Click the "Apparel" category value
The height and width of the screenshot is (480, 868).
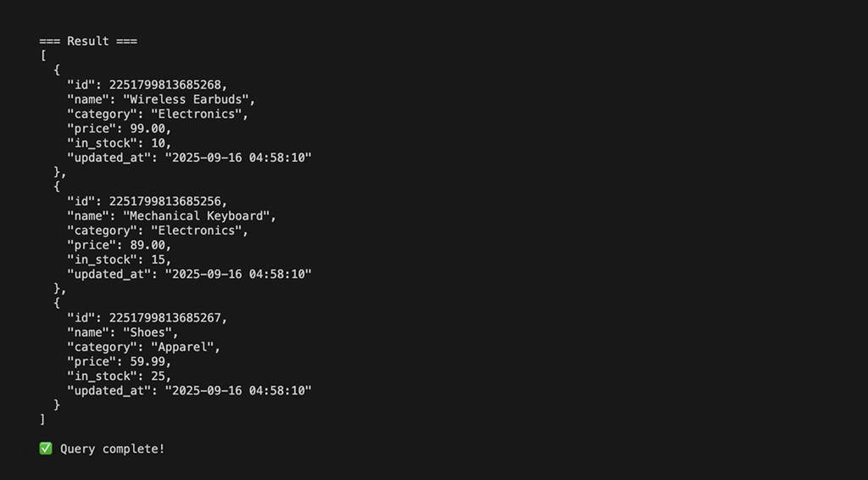coord(185,347)
